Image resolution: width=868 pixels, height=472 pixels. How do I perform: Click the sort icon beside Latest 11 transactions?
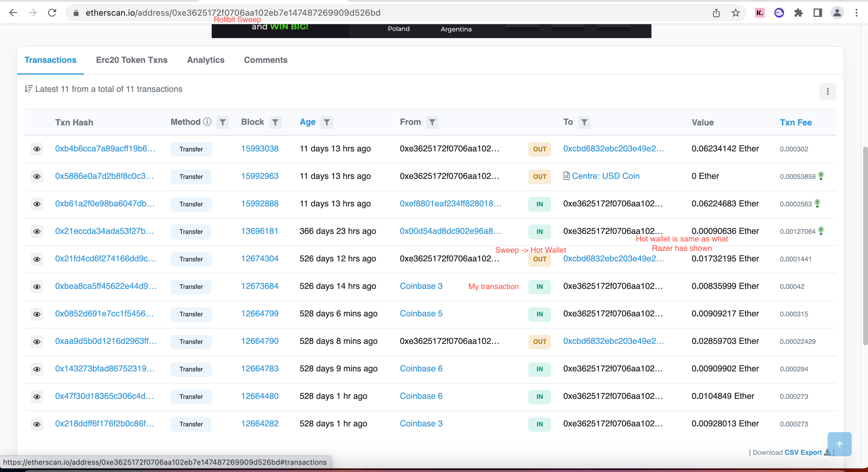[x=28, y=89]
